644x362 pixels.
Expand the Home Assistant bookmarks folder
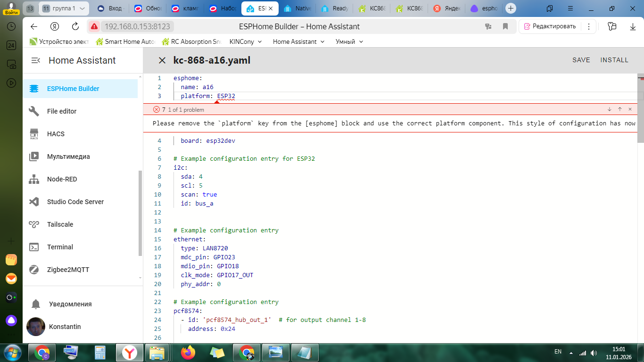click(298, 41)
